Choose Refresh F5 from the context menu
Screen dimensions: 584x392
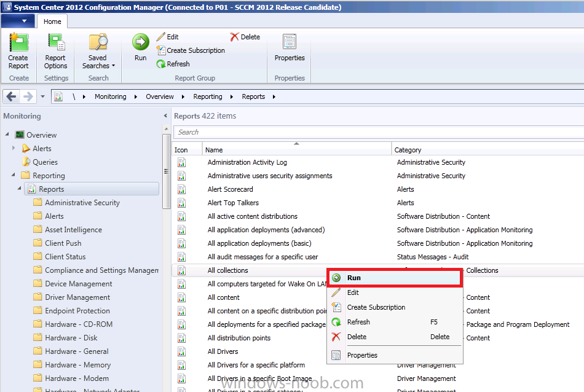[x=395, y=322]
